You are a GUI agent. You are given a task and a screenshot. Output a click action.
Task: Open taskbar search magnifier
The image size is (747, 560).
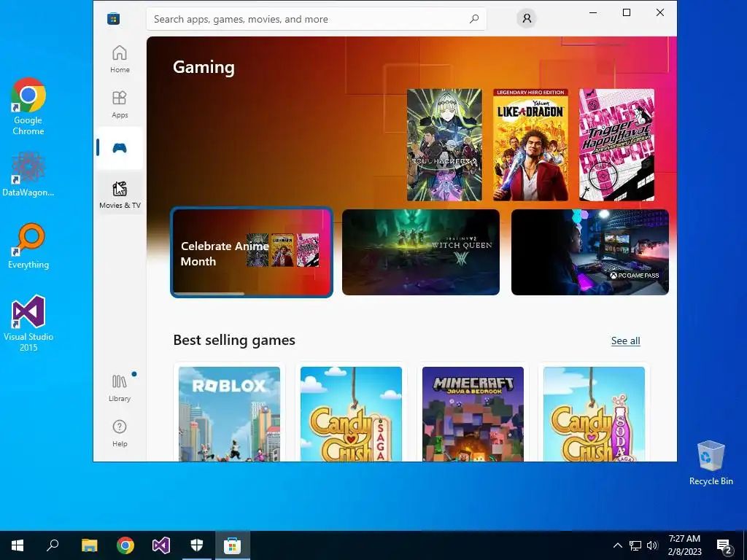pyautogui.click(x=53, y=545)
